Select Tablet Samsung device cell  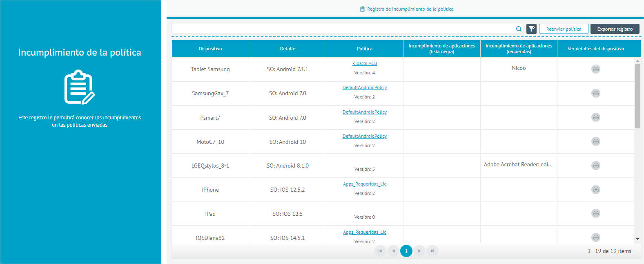point(210,69)
